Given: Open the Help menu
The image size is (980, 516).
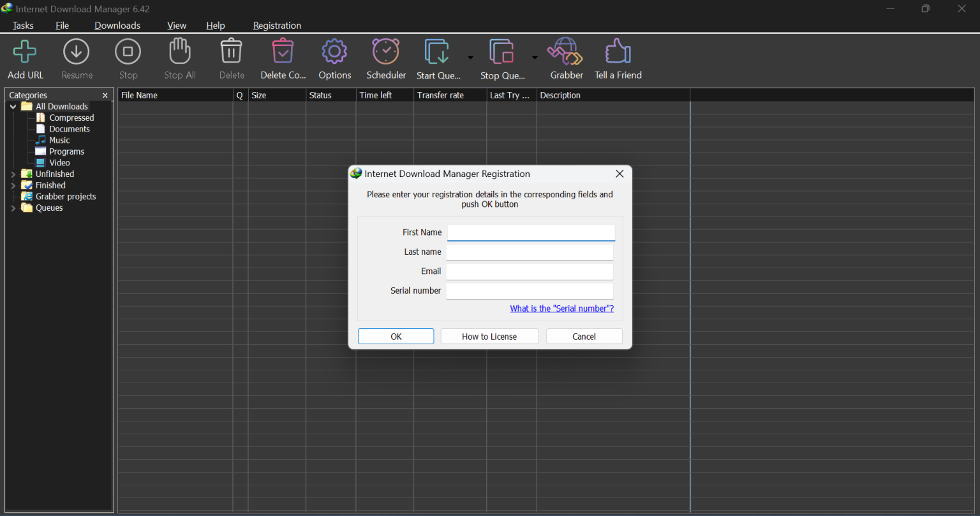Looking at the screenshot, I should point(216,26).
